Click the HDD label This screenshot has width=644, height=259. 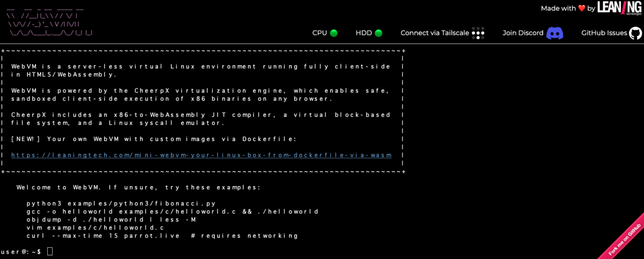(363, 33)
